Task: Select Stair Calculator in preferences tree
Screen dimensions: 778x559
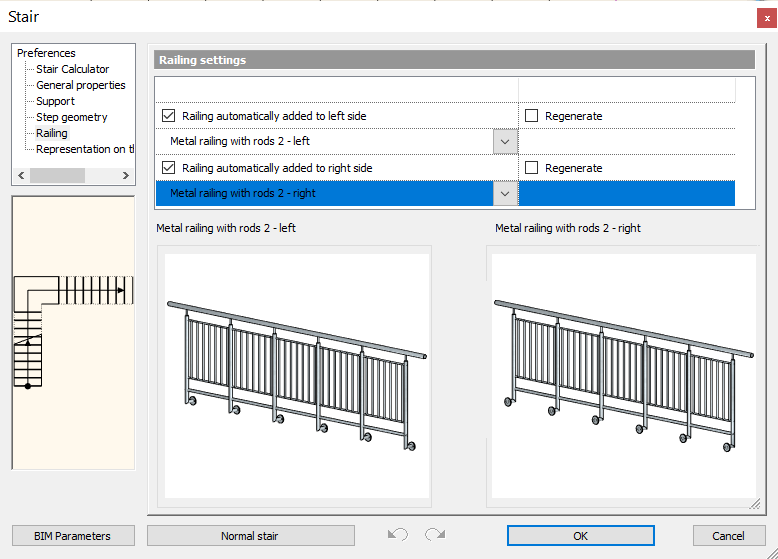Action: coord(72,69)
